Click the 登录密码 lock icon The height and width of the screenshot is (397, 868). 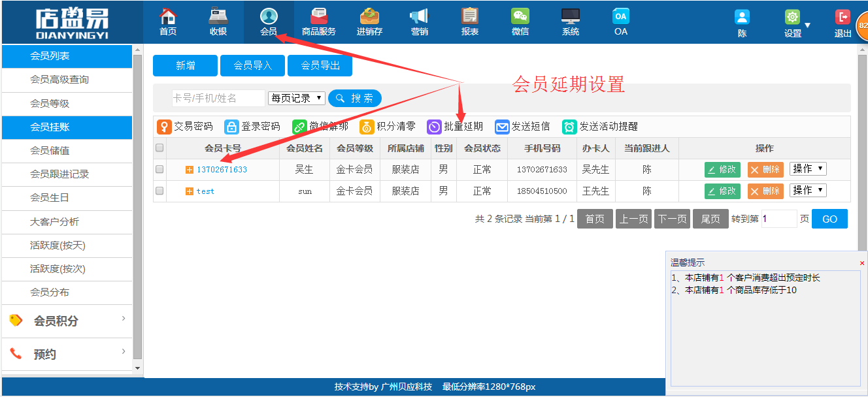click(x=231, y=127)
